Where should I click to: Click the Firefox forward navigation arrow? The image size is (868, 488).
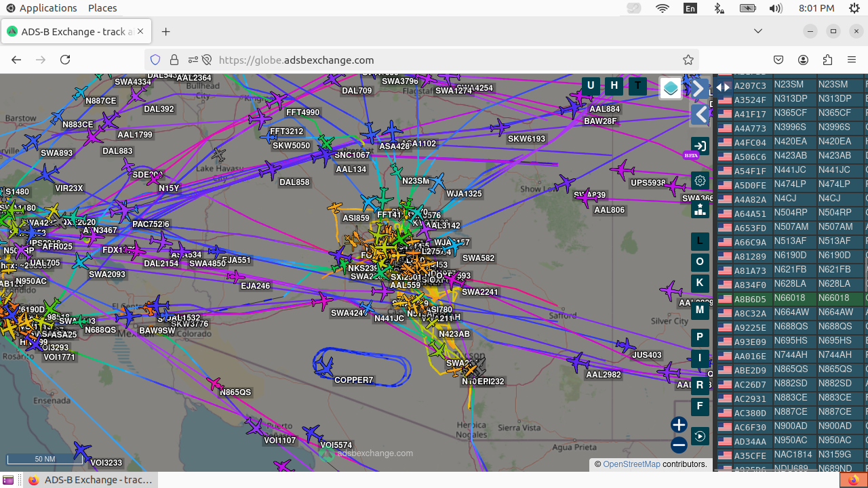click(x=41, y=60)
